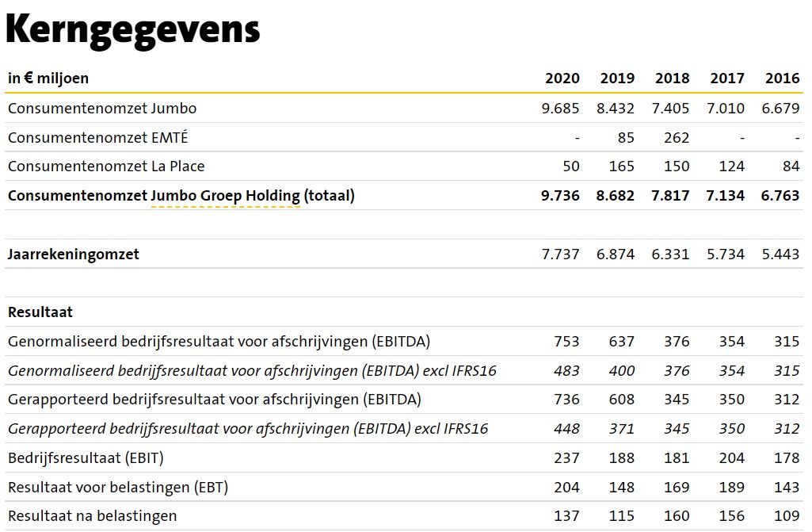Select the 'in € miljoen' header label

(48, 78)
